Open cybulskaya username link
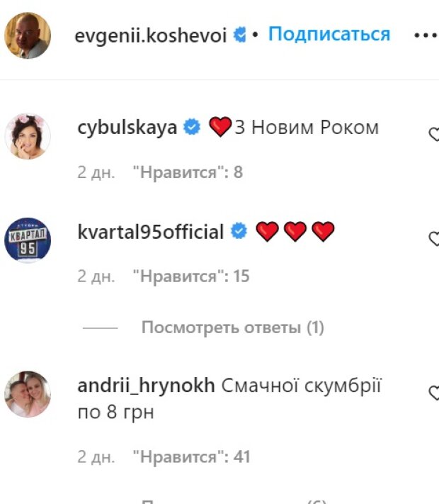 click(x=127, y=128)
